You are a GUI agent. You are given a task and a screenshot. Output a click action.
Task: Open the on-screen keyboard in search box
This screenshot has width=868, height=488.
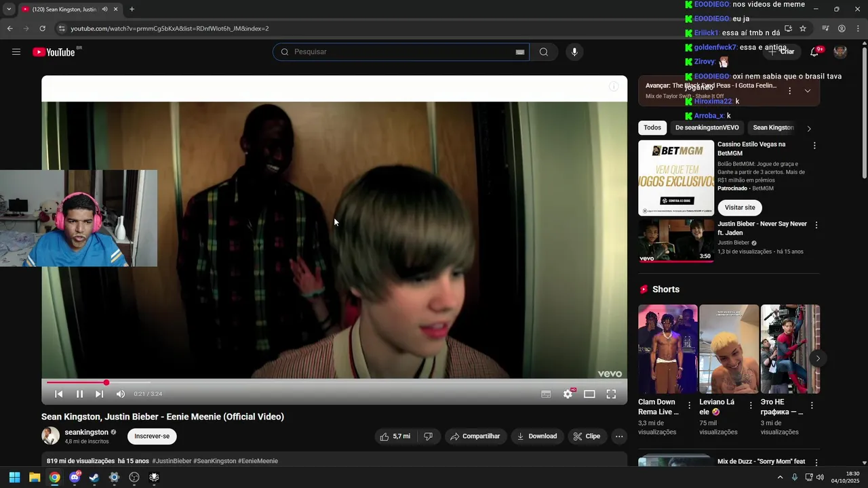[520, 52]
